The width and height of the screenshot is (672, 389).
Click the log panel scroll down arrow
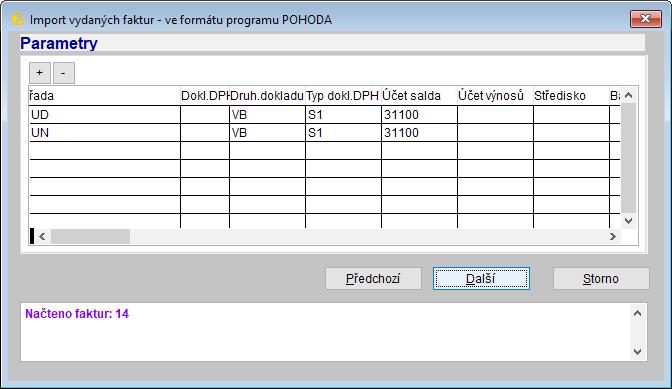(x=637, y=352)
